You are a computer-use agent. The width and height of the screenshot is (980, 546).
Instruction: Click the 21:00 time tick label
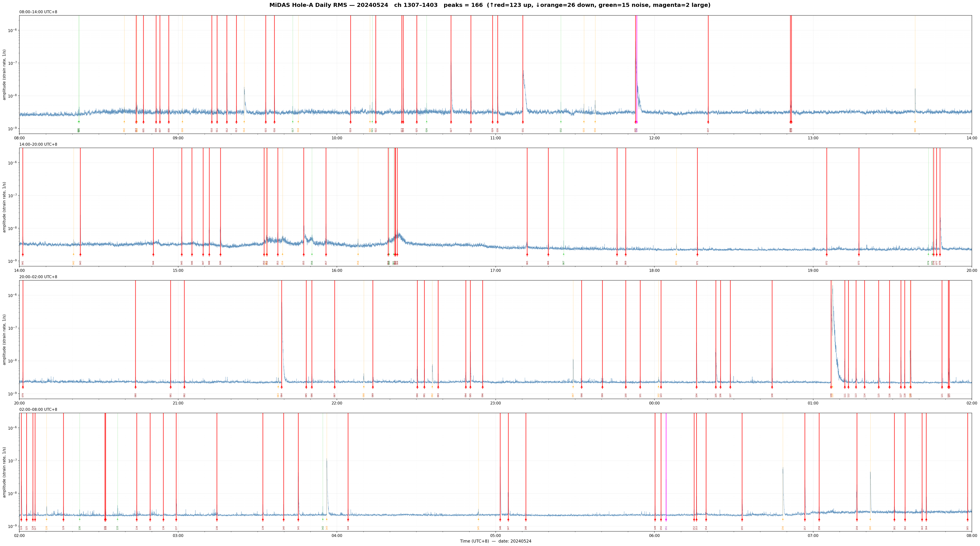point(178,403)
